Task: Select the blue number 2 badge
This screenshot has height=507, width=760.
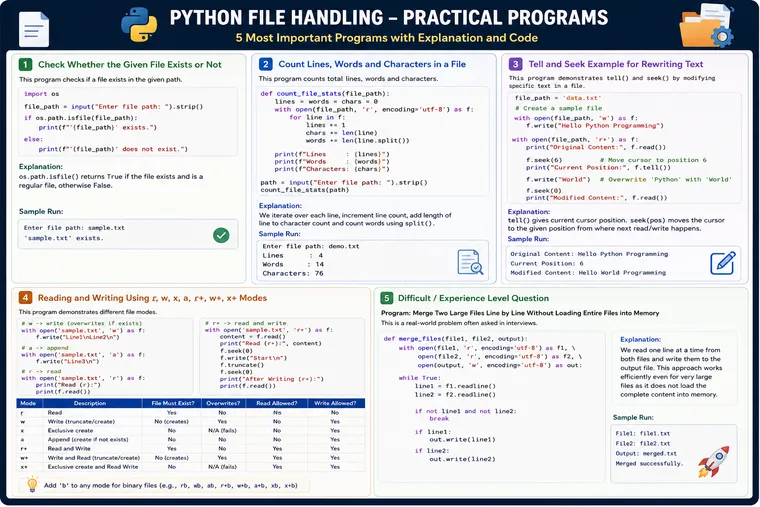Action: 266,64
